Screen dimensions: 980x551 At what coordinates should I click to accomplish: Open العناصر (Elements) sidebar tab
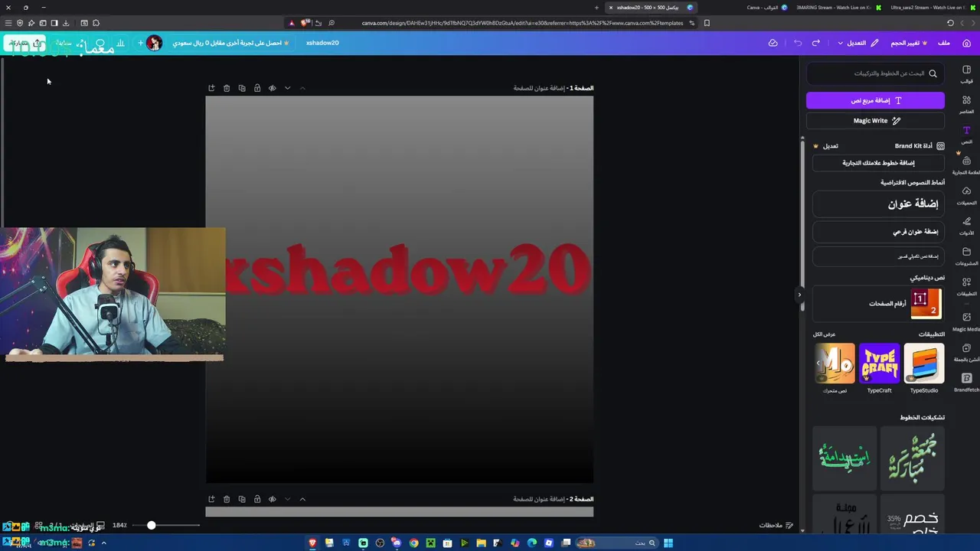coord(966,104)
